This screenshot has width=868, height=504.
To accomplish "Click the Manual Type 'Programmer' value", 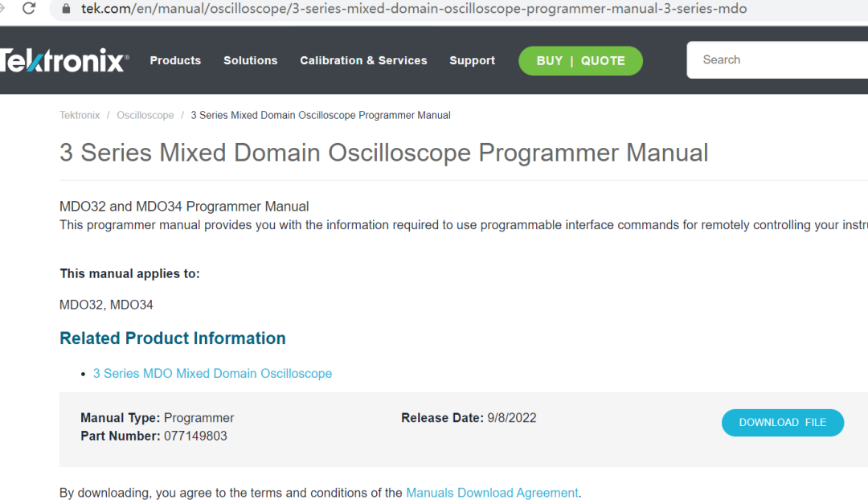I will [x=199, y=418].
